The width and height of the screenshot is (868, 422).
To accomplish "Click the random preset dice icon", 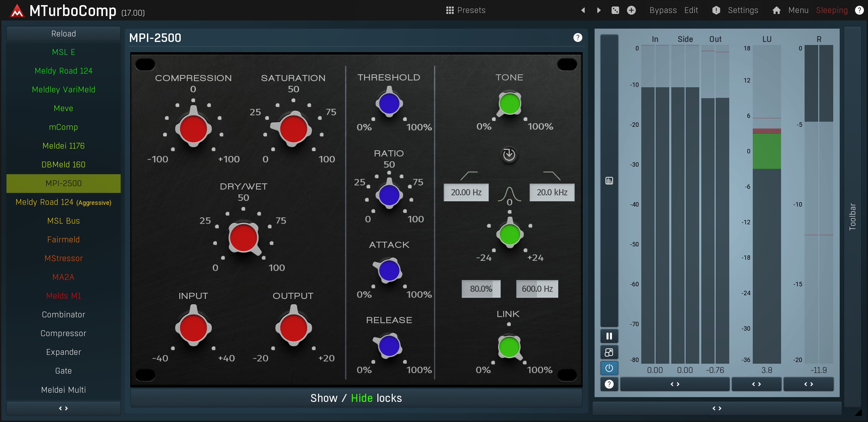I will coord(615,10).
